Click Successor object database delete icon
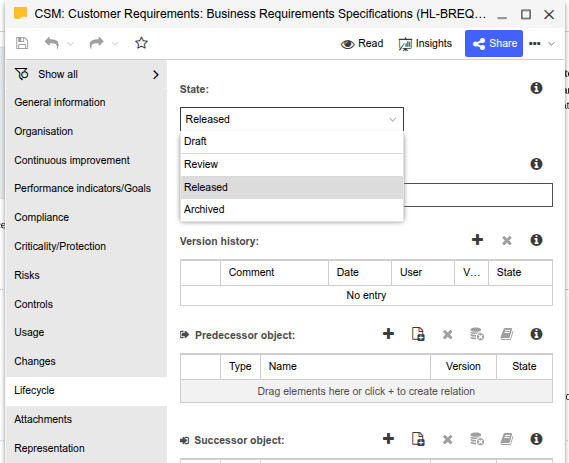 (477, 439)
